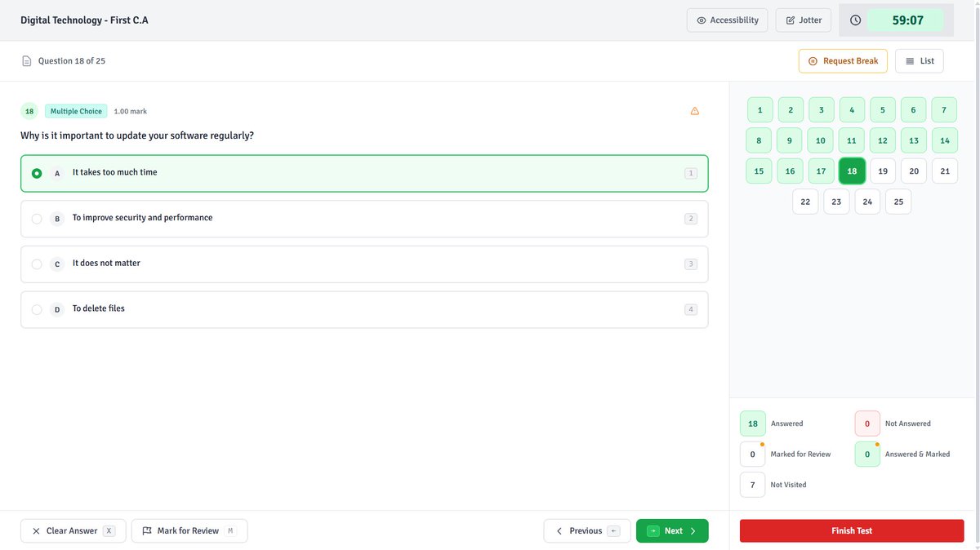The image size is (980, 550).
Task: Click the 59:07 countdown timer display
Action: click(x=907, y=20)
